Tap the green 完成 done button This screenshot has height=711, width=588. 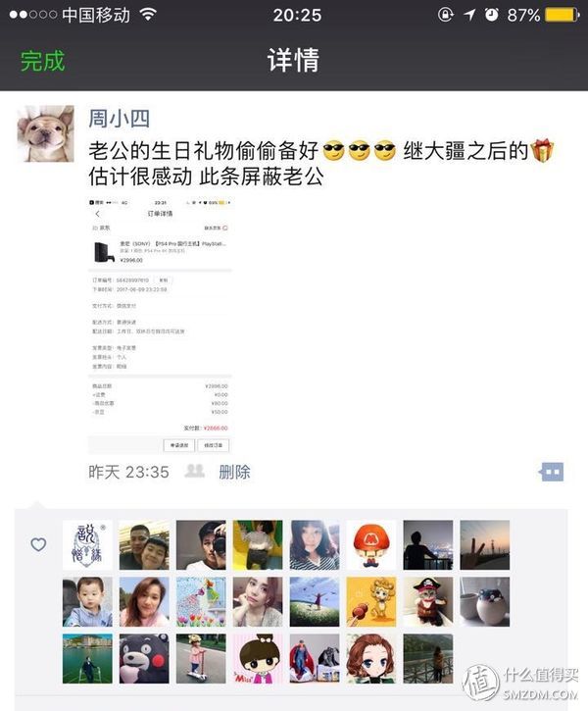pos(42,61)
